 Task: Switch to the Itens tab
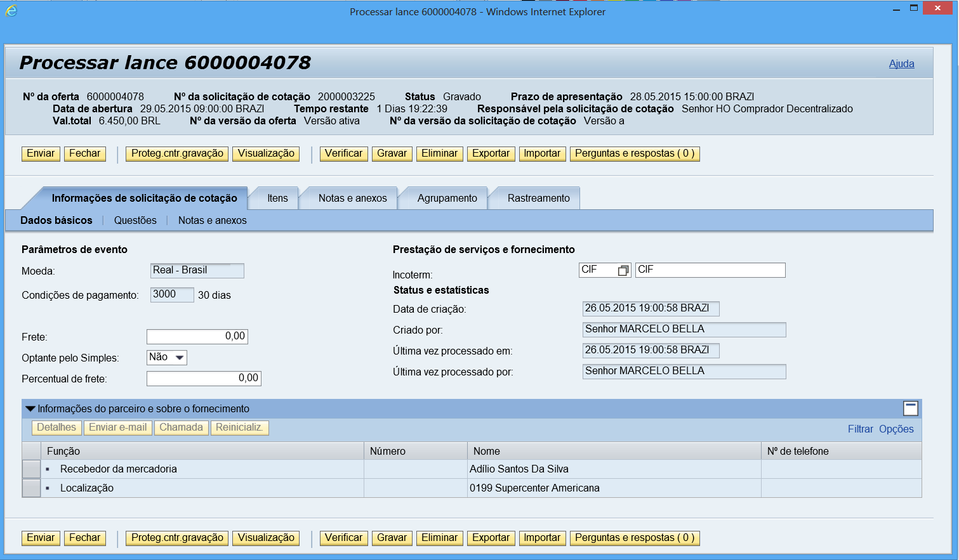(277, 198)
